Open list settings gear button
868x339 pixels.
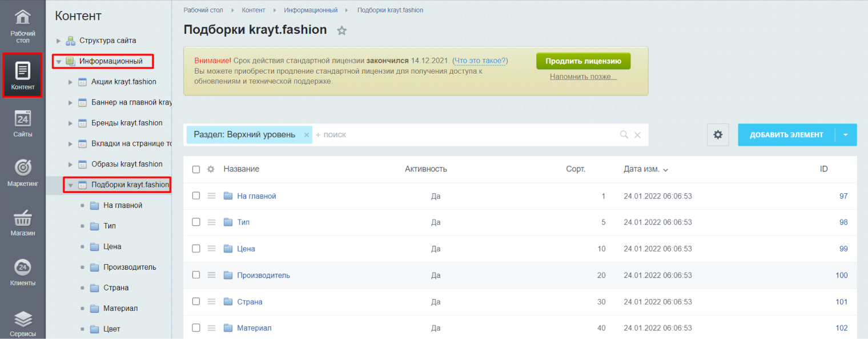pyautogui.click(x=718, y=135)
